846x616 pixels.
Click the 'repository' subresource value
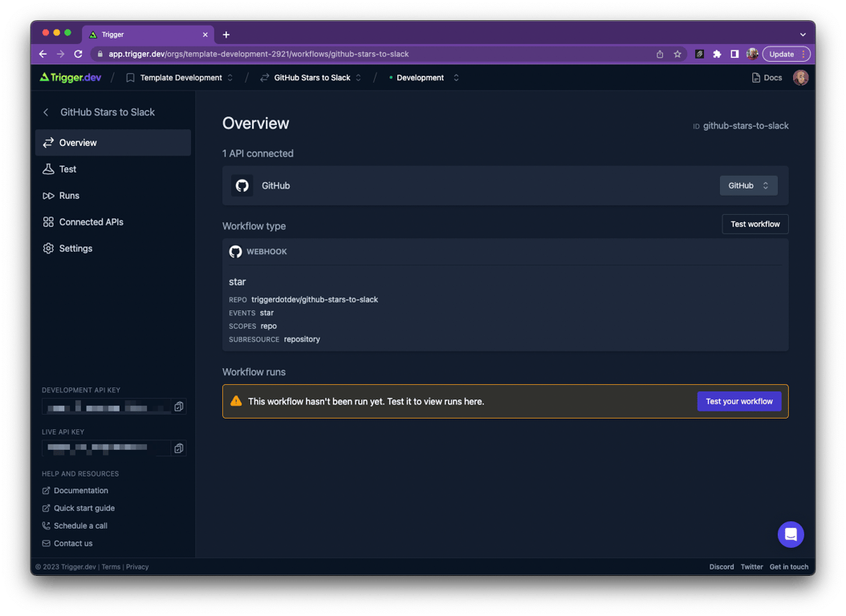click(302, 339)
